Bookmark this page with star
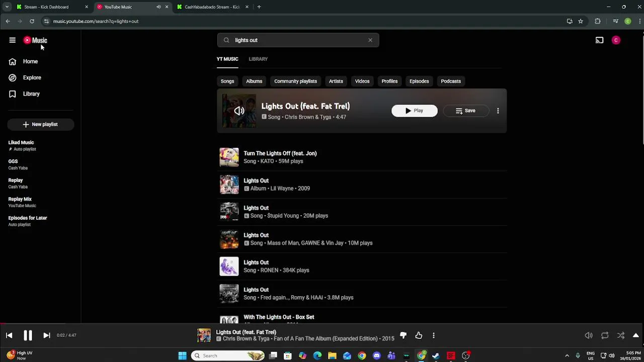 pyautogui.click(x=581, y=21)
